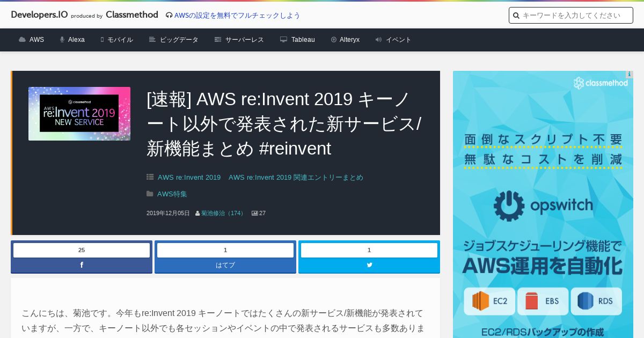Viewport: 644px width, 338px height.
Task: Open the ビッグデータ menu item
Action: point(179,40)
